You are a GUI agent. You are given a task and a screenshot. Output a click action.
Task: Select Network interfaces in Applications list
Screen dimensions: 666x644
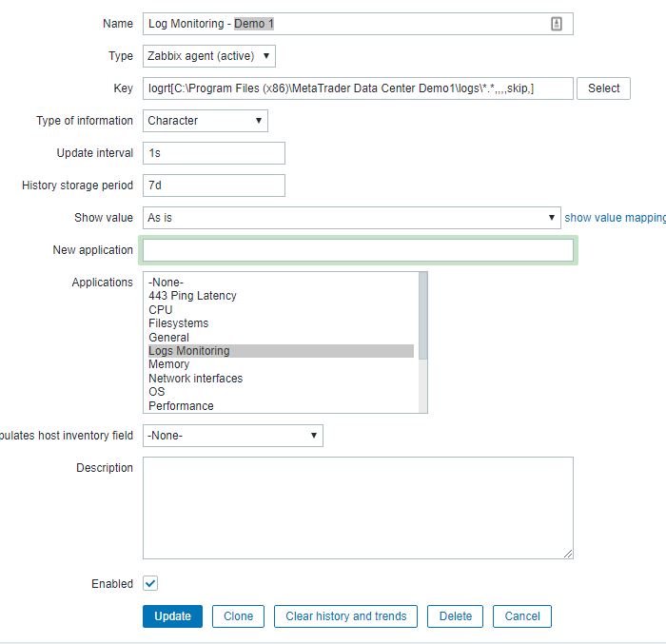(195, 379)
